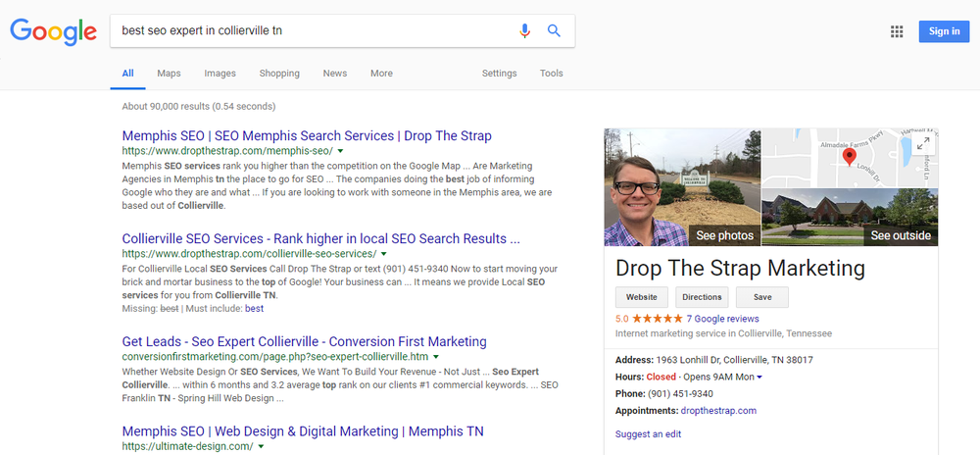
Task: Click the red 'Closed' hours status
Action: pyautogui.click(x=661, y=377)
